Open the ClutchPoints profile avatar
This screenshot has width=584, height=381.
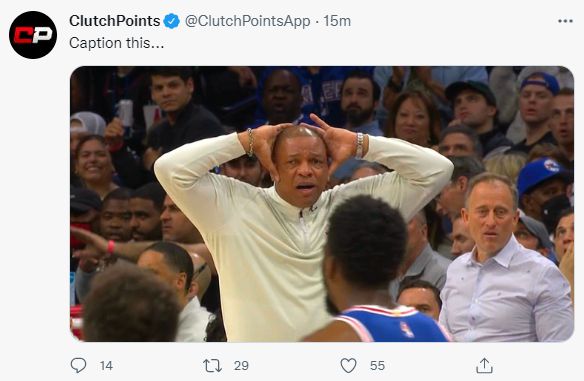click(x=33, y=35)
